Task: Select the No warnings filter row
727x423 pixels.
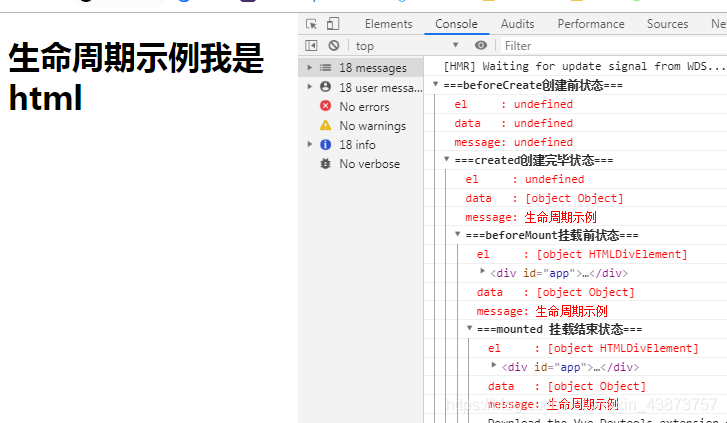Action: point(361,126)
